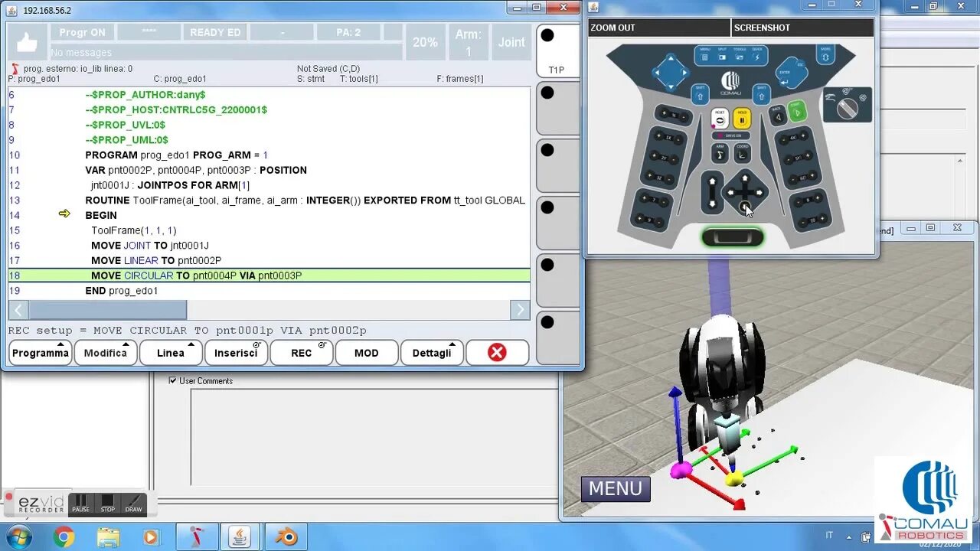Click the 4X plus jog key

tap(803, 135)
